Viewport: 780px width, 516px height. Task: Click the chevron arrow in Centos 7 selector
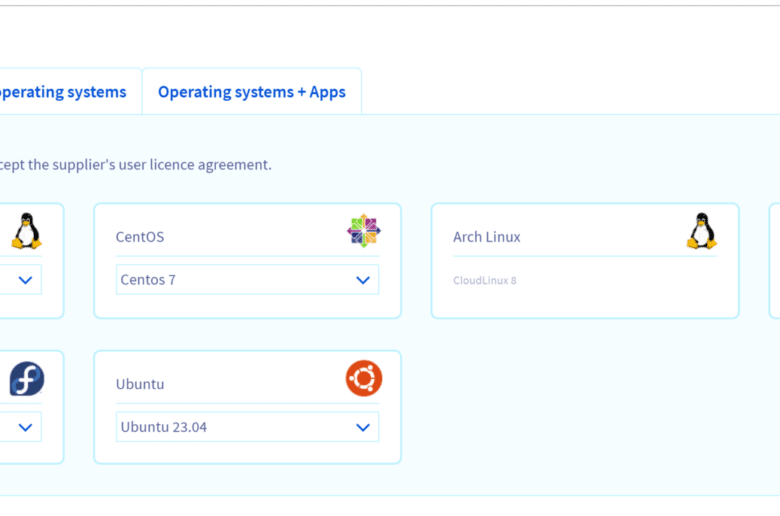pos(363,280)
